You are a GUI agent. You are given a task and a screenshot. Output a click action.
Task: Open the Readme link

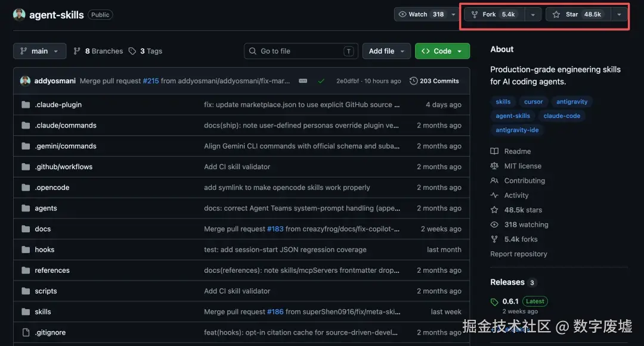click(518, 151)
